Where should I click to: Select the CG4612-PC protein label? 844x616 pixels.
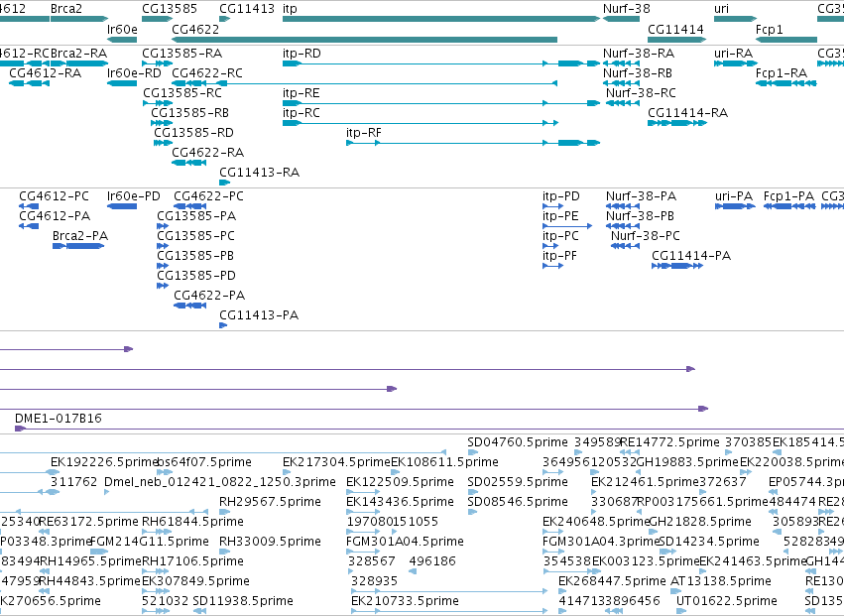click(x=54, y=196)
